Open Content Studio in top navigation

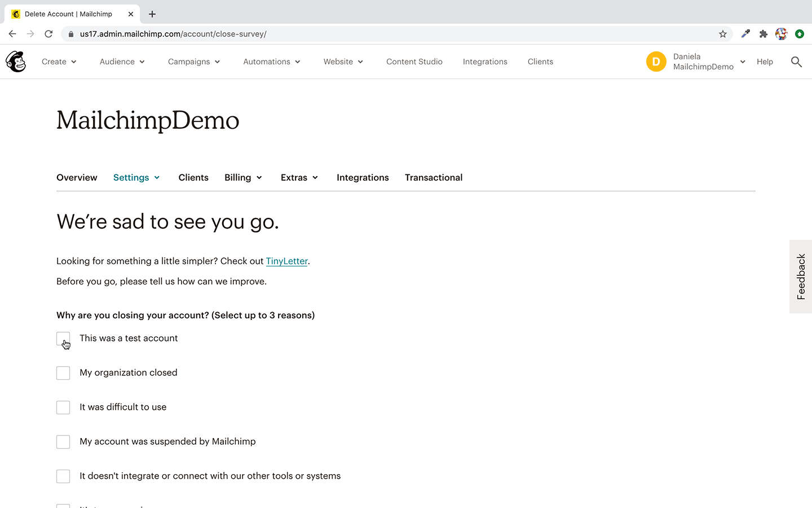pyautogui.click(x=414, y=62)
